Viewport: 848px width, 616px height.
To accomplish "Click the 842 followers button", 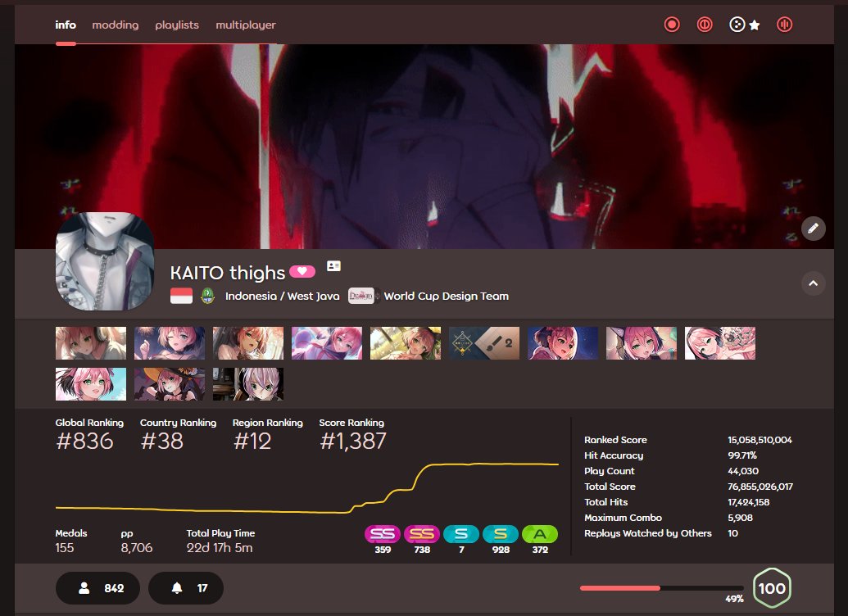I will pos(97,588).
